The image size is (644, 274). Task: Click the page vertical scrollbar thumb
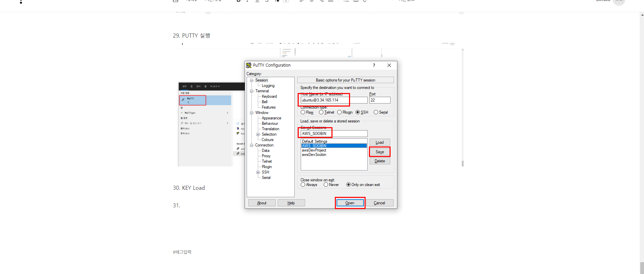point(642,268)
